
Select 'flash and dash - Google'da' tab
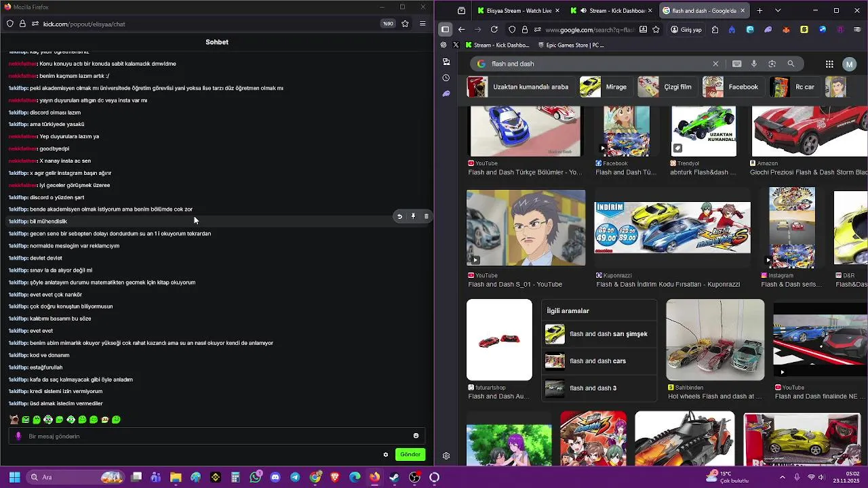click(703, 11)
